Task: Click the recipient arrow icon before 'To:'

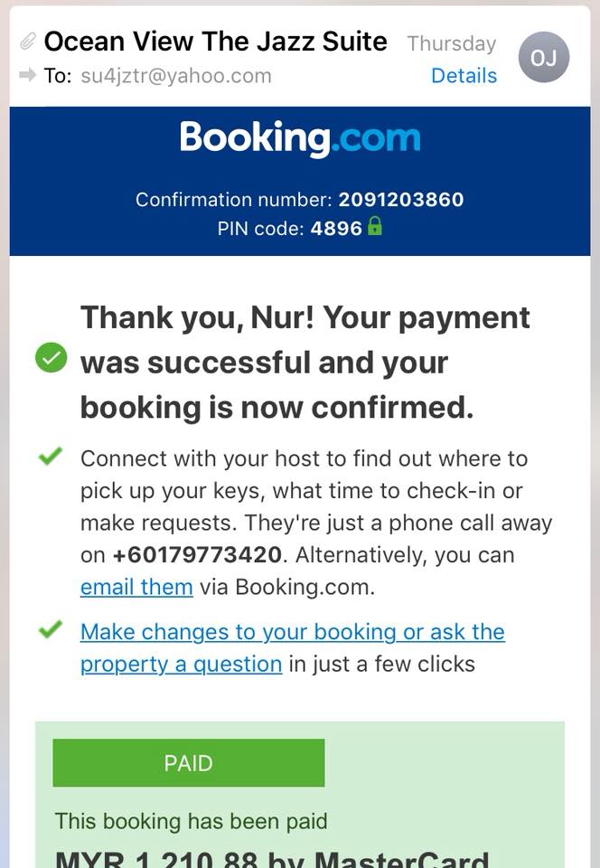Action: pos(27,75)
